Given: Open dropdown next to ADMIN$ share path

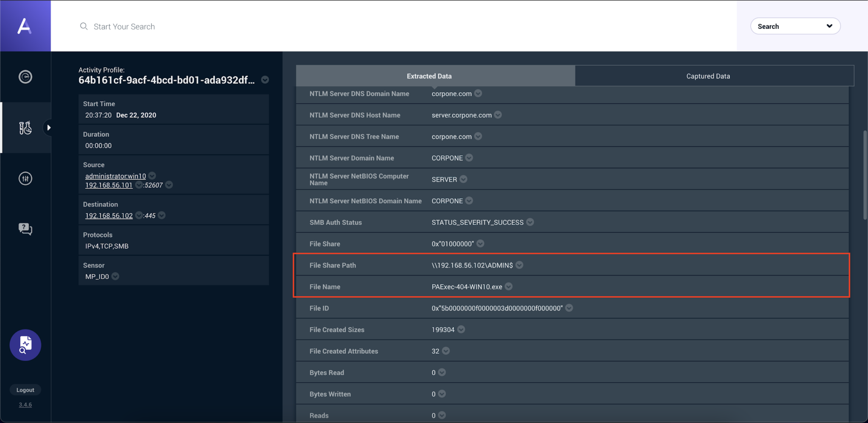Looking at the screenshot, I should pos(519,265).
